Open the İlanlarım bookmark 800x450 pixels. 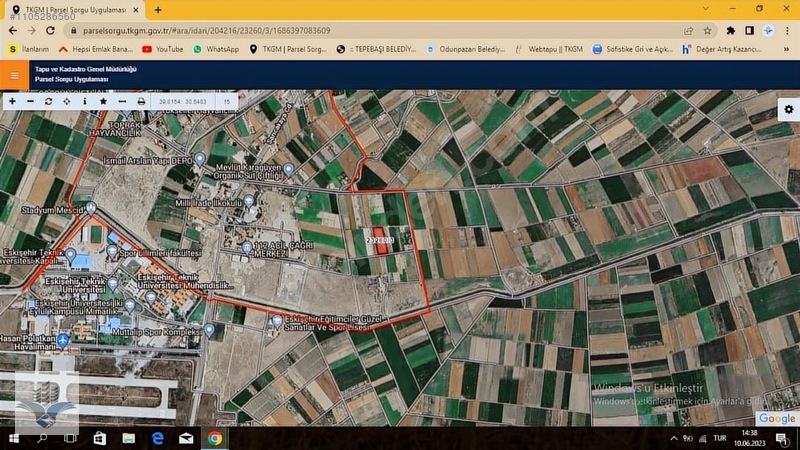(x=29, y=49)
